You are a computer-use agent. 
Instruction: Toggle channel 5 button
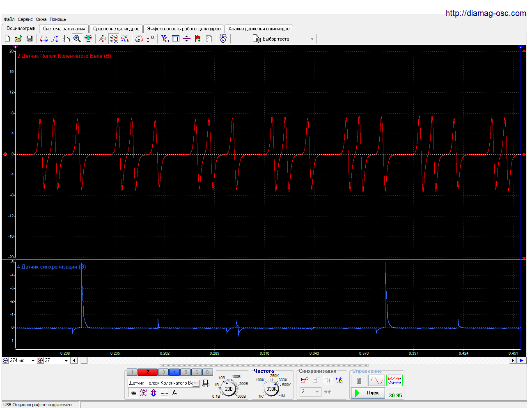coord(186,372)
